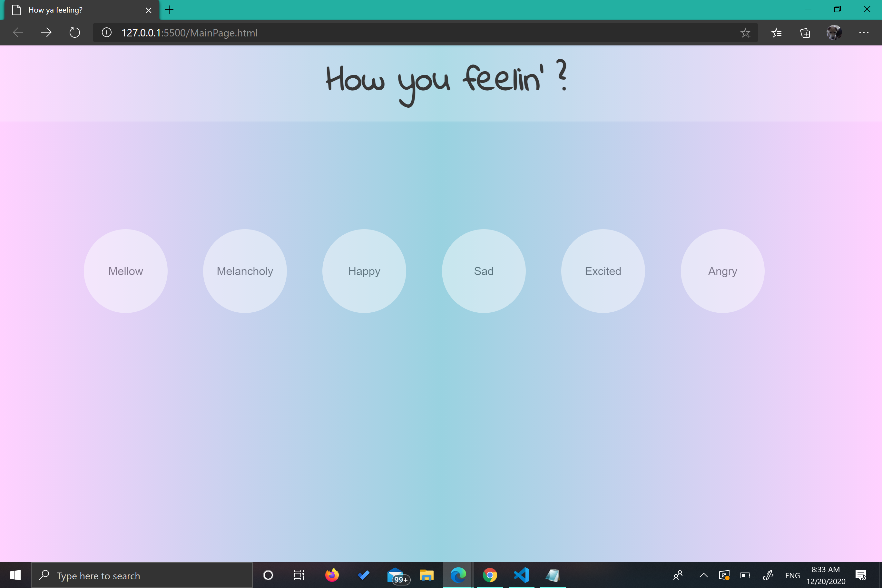Select the Excited mood circle
Screen dimensions: 882x588
[x=603, y=271]
